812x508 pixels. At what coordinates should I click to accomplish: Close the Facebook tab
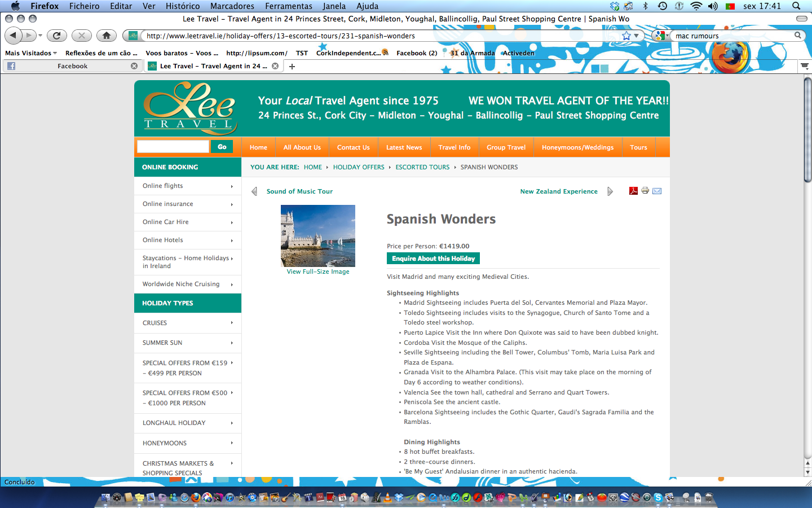click(134, 66)
